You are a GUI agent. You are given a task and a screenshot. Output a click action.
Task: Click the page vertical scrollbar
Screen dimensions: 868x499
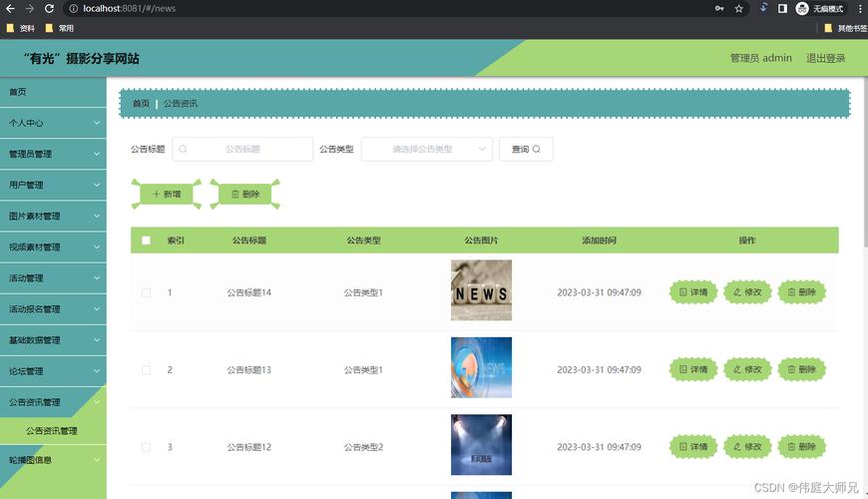tap(865, 164)
